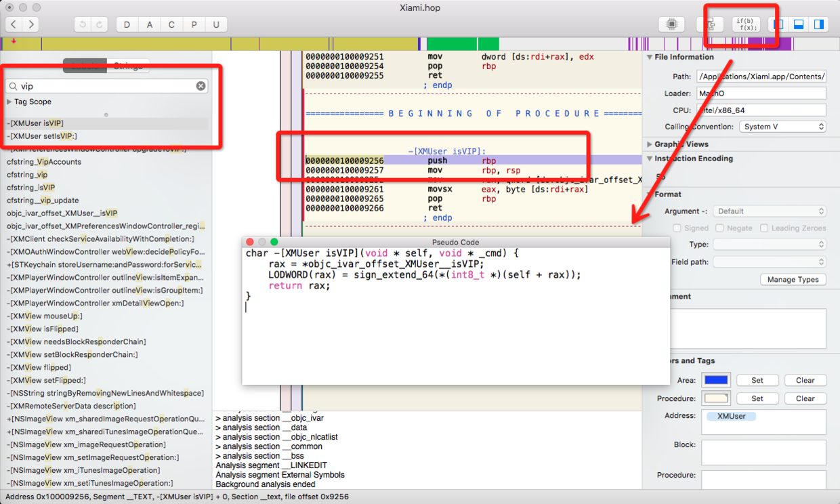Select -[XMView mouseUp:] label
This screenshot has height=504, width=840.
pyautogui.click(x=45, y=316)
